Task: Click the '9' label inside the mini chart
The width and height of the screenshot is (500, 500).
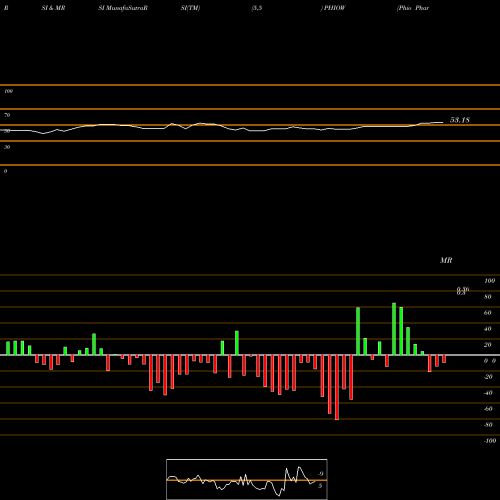Action: tap(321, 474)
